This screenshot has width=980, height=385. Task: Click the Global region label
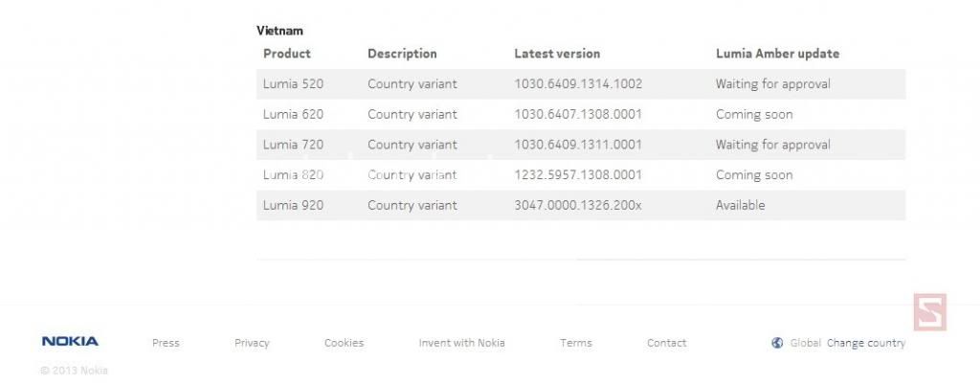click(806, 343)
